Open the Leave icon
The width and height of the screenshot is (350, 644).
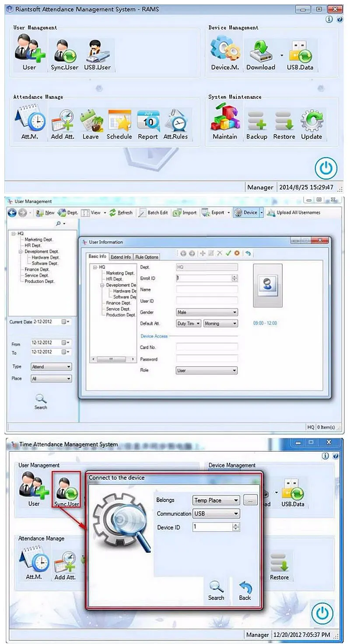coord(91,124)
